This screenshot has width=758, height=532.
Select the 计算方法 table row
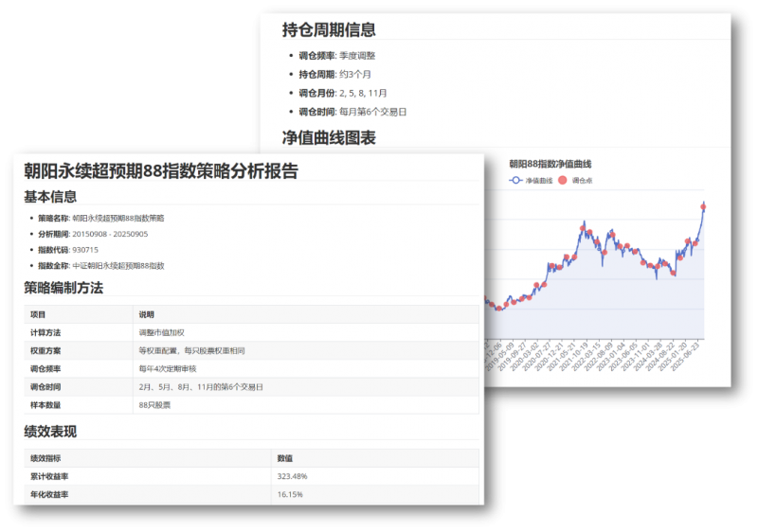pyautogui.click(x=251, y=332)
